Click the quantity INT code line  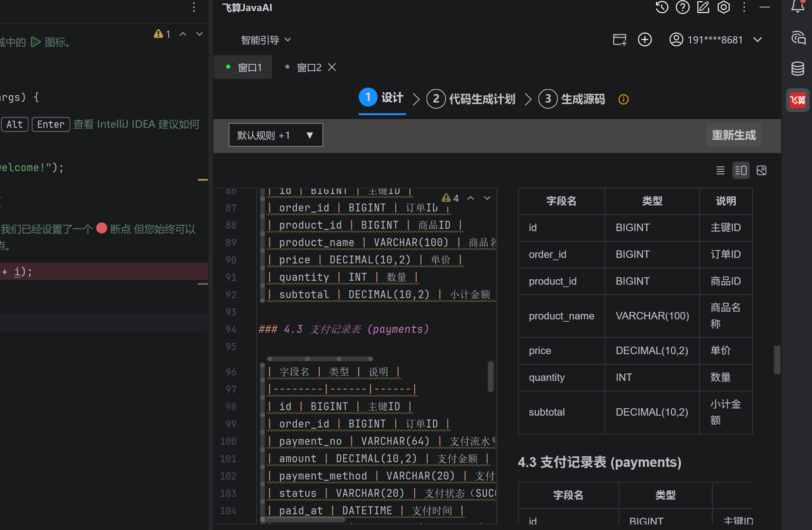[343, 277]
